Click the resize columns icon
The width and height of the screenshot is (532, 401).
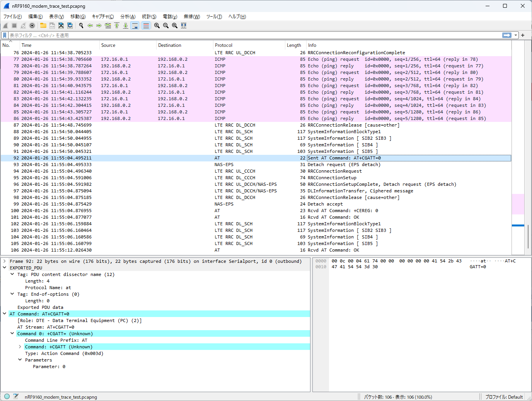(x=184, y=26)
